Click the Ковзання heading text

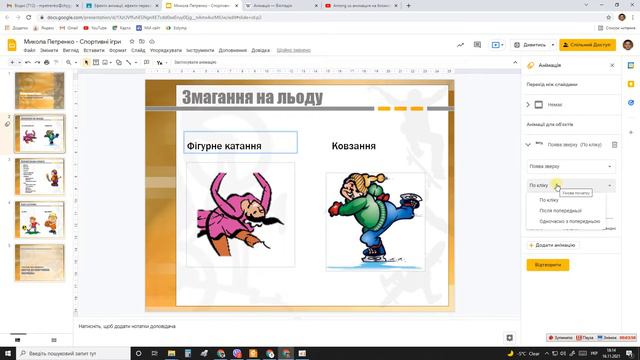[x=353, y=146]
